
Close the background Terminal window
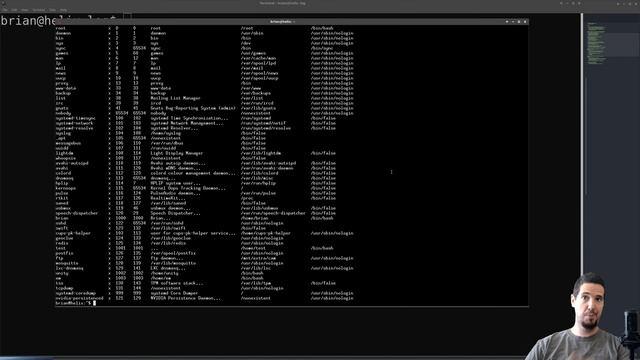coord(579,3)
